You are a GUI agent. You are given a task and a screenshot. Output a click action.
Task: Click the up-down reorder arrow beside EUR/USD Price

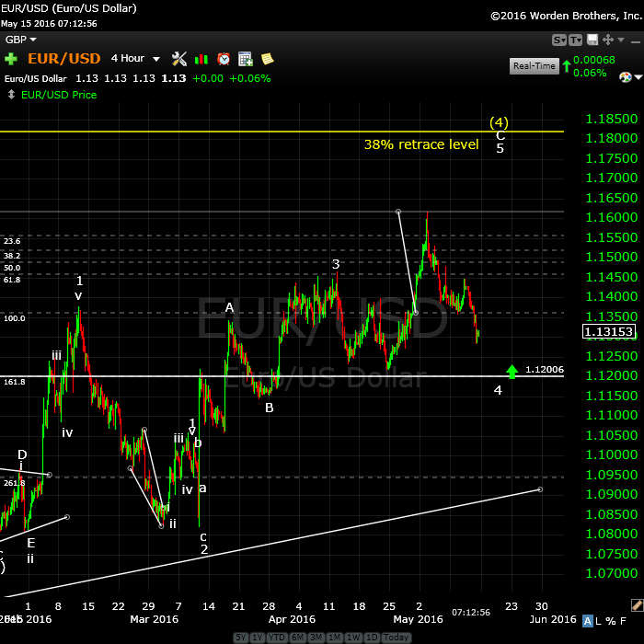pos(11,95)
